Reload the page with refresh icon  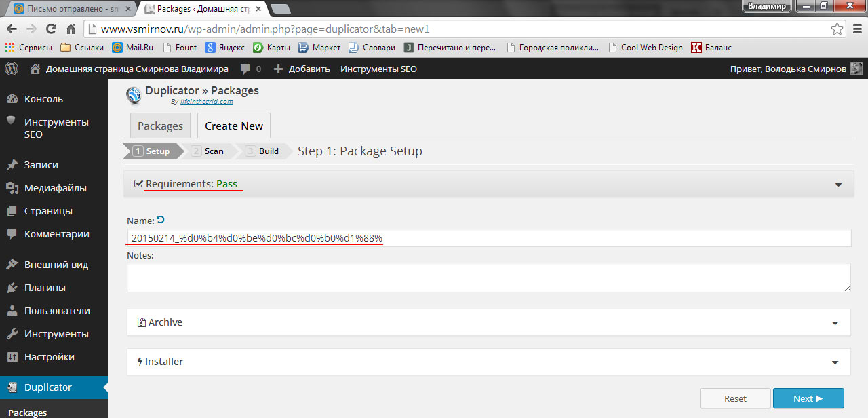[51, 29]
